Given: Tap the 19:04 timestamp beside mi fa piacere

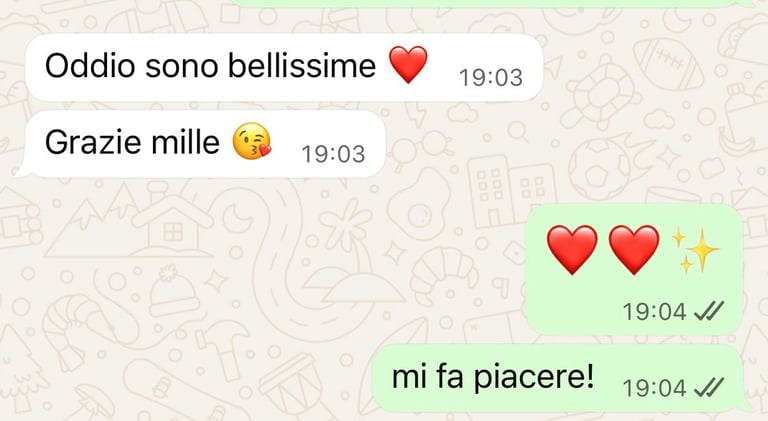Looking at the screenshot, I should [x=654, y=388].
